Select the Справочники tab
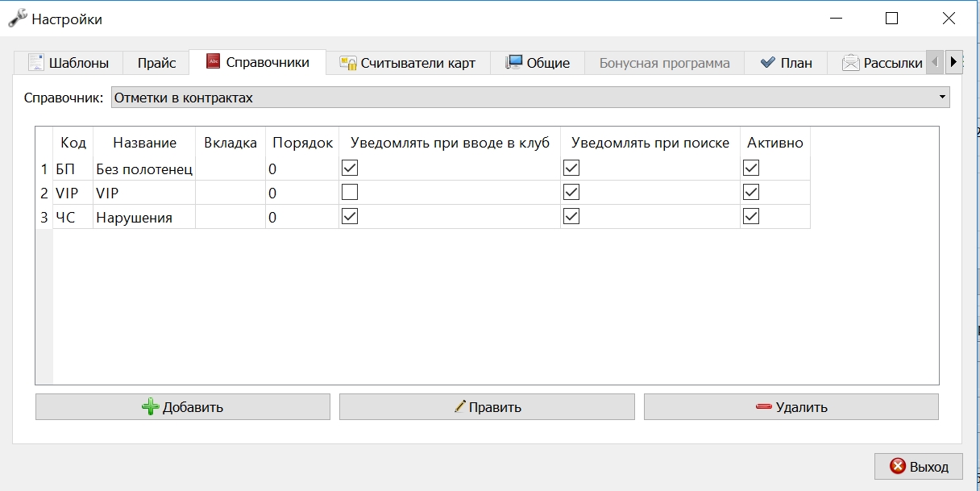 [x=258, y=62]
